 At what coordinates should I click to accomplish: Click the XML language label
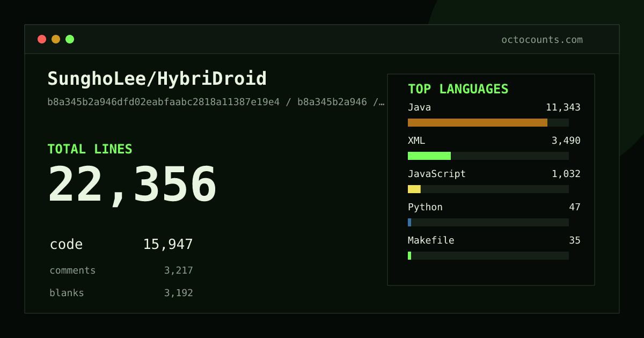(416, 141)
